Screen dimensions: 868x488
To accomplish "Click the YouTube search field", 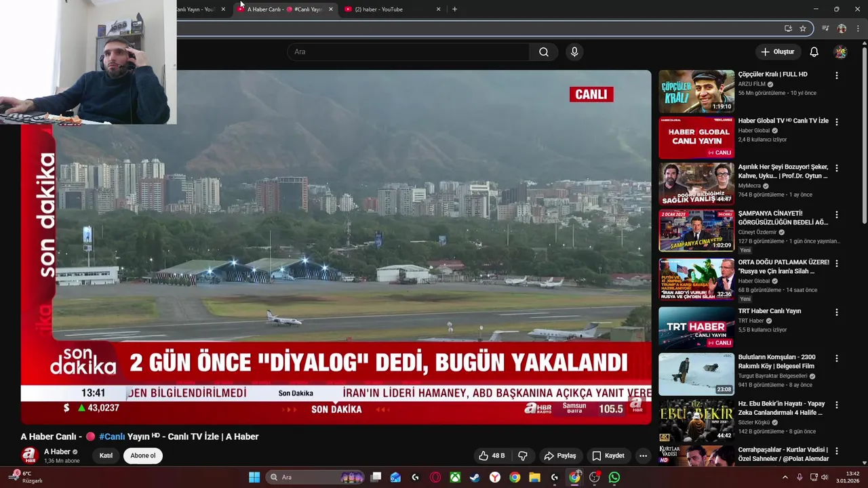I will [409, 52].
